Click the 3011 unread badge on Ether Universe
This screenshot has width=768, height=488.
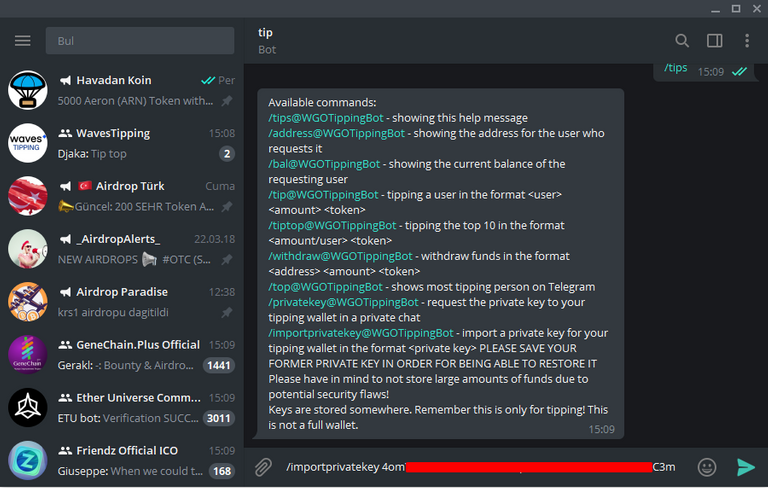tap(218, 418)
